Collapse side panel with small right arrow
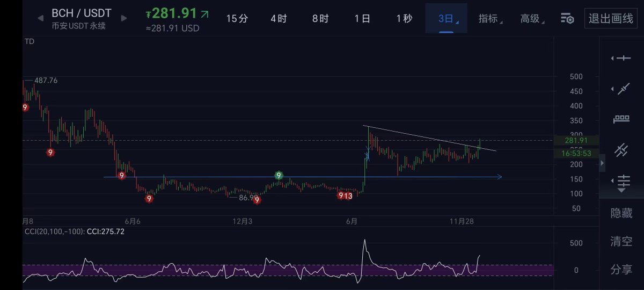This screenshot has width=644, height=290. (x=602, y=163)
